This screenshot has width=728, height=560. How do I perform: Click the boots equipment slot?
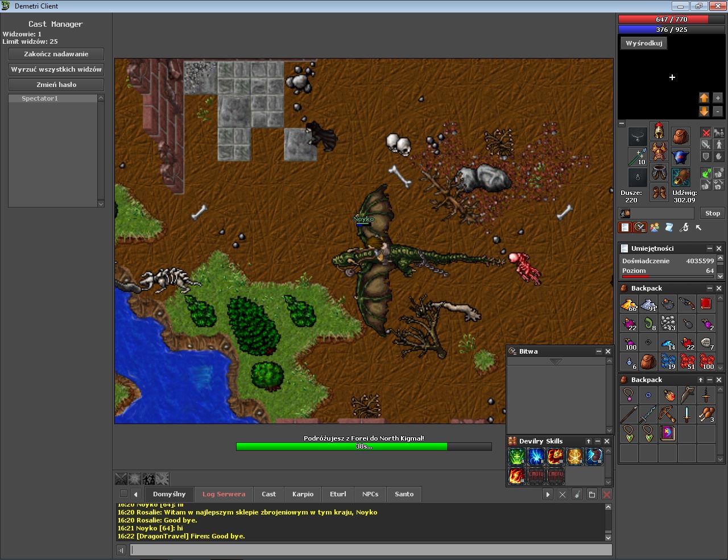coord(659,193)
